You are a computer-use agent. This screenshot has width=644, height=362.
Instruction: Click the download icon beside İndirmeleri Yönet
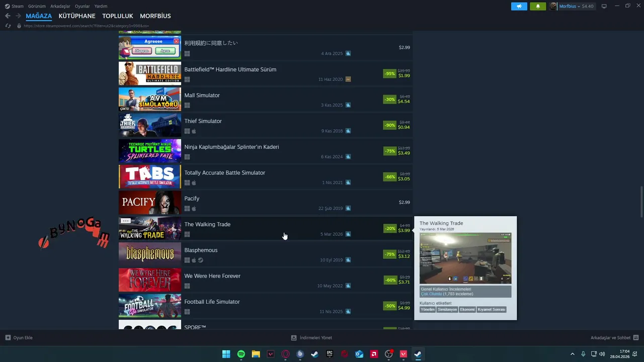[x=294, y=338]
